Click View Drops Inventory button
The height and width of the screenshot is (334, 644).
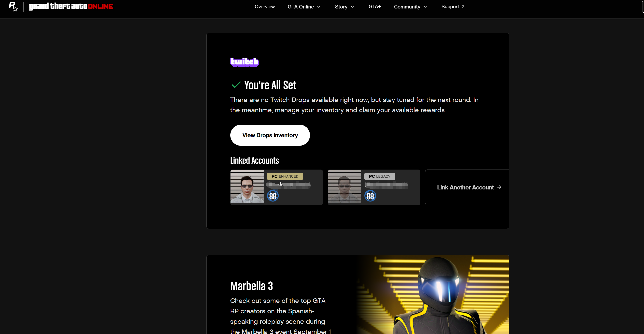coord(270,135)
